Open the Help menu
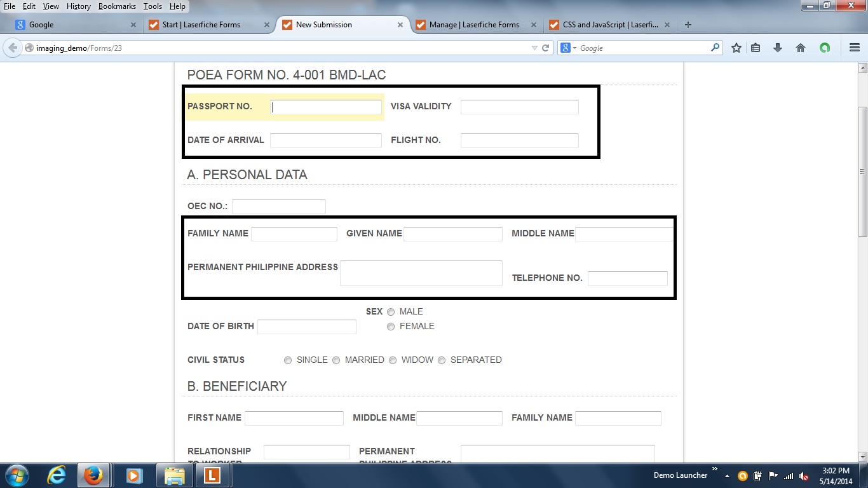 [178, 6]
